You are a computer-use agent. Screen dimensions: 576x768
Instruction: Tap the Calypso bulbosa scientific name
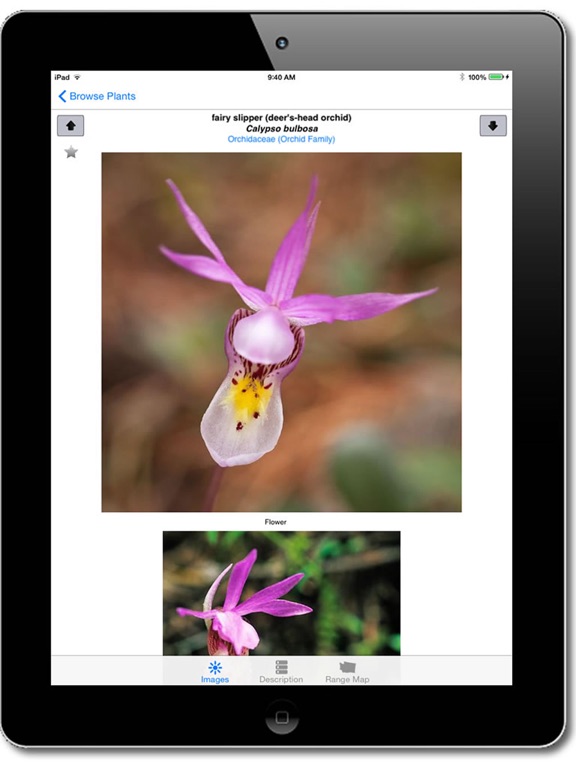(282, 128)
